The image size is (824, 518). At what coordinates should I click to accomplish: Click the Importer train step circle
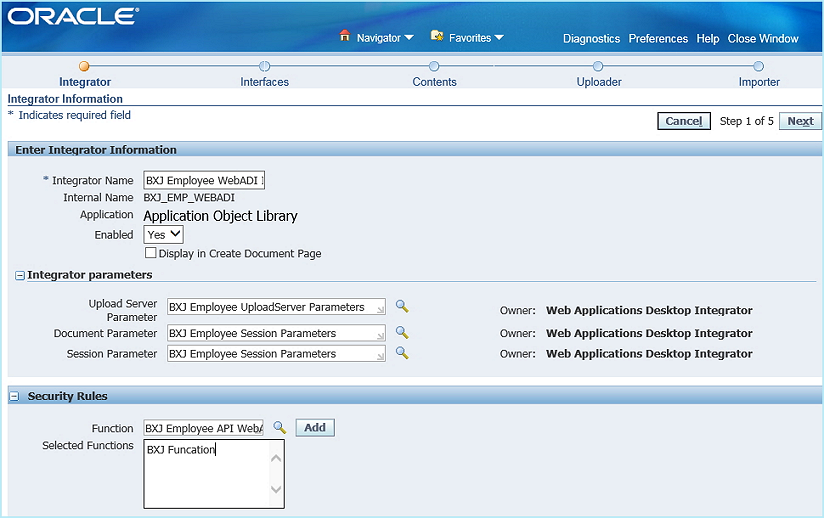coord(758,66)
